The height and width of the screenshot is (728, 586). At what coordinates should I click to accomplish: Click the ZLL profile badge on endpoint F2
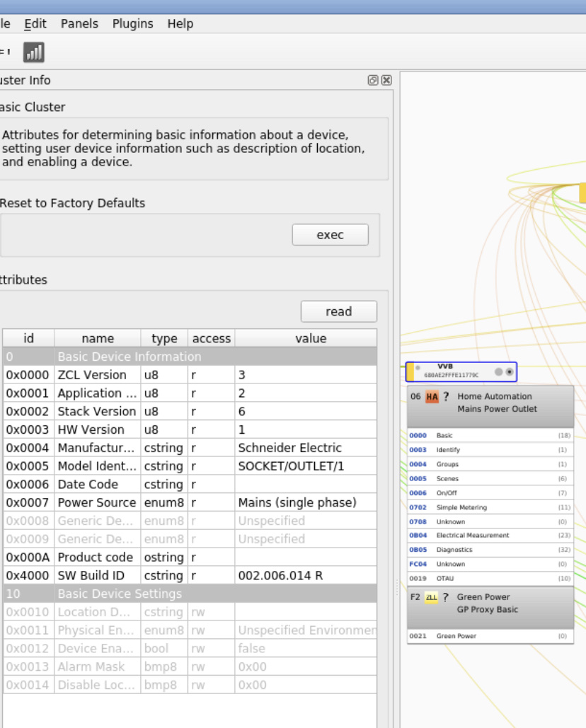pyautogui.click(x=432, y=598)
